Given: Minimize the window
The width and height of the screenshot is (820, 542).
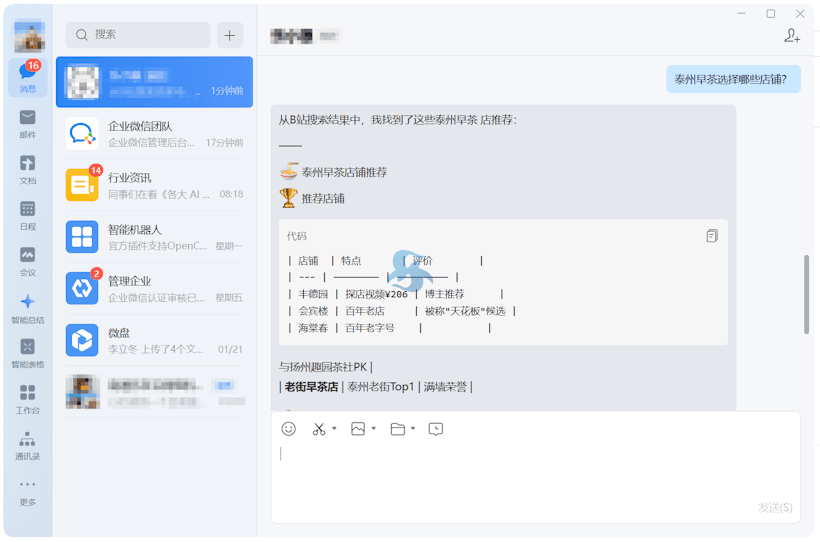Looking at the screenshot, I should tap(741, 14).
